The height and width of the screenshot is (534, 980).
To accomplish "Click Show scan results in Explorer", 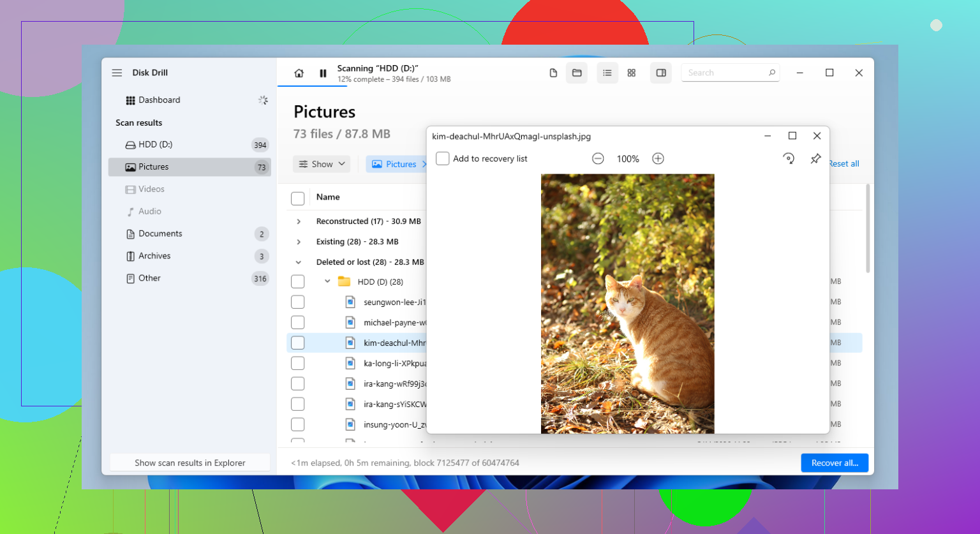I will tap(189, 463).
